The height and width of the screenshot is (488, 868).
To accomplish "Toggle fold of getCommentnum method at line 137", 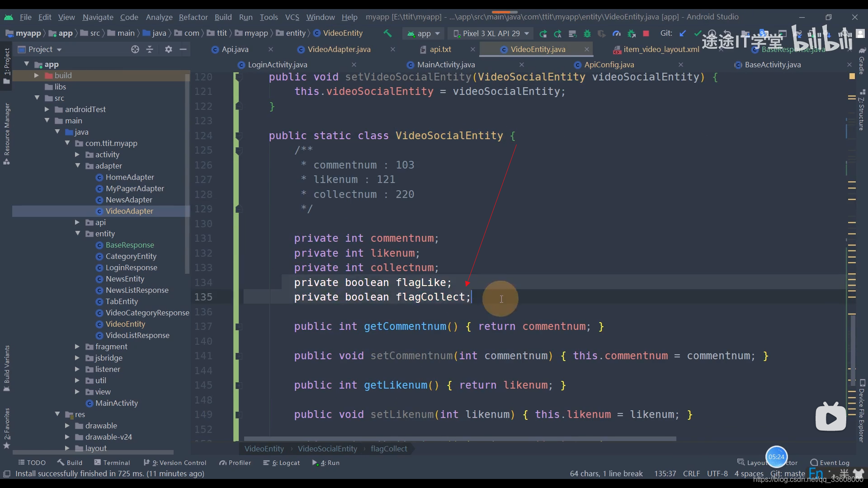I will (x=239, y=327).
